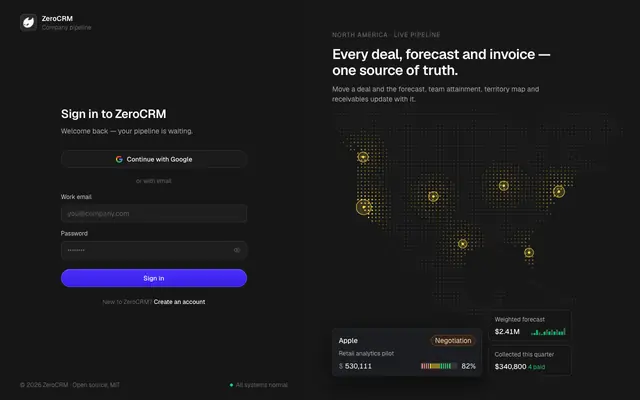Click the '$ 530,111' deal amount
640x400 pixels.
(x=355, y=366)
